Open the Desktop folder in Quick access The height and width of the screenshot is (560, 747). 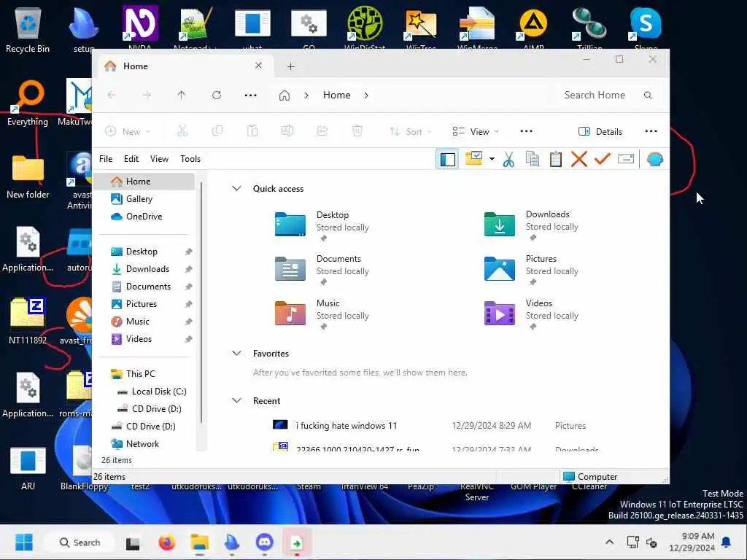[322, 225]
